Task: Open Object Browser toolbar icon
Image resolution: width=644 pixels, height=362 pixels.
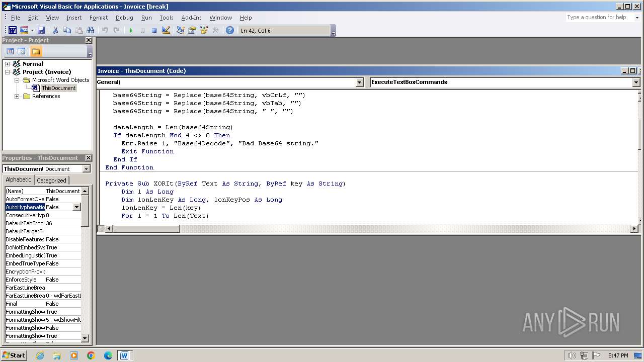Action: point(204,31)
